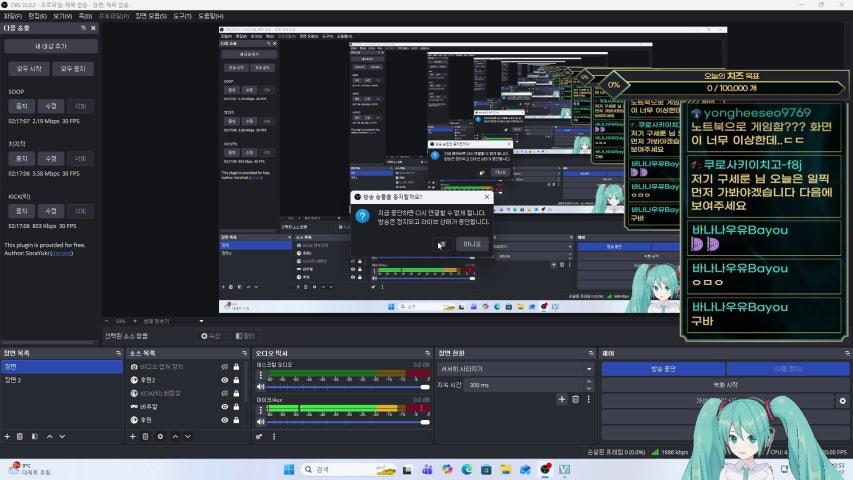
Task: Open virtual camera settings gear in controls
Action: click(842, 401)
